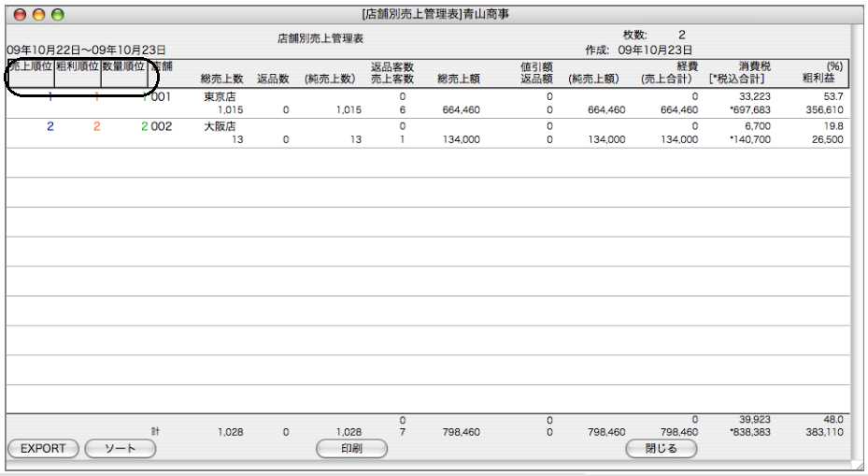The image size is (868, 476).
Task: Click 大阪店 consumption tax 6,700
Action: (758, 126)
